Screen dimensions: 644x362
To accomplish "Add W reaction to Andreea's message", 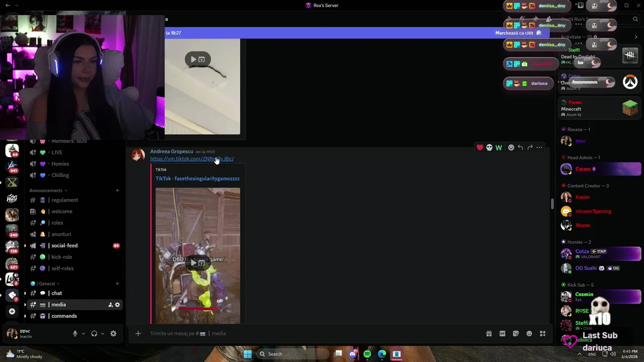I will click(x=499, y=147).
